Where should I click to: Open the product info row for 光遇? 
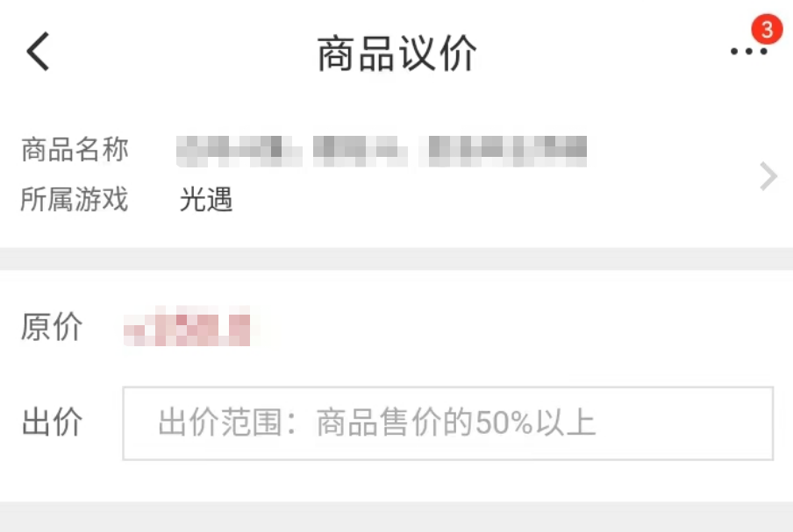[x=396, y=174]
